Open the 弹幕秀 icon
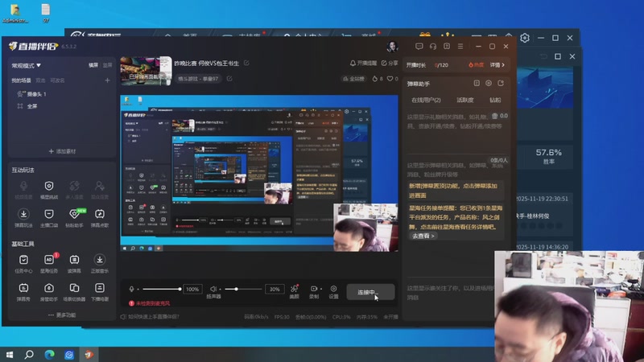This screenshot has width=644, height=362. pos(23,288)
